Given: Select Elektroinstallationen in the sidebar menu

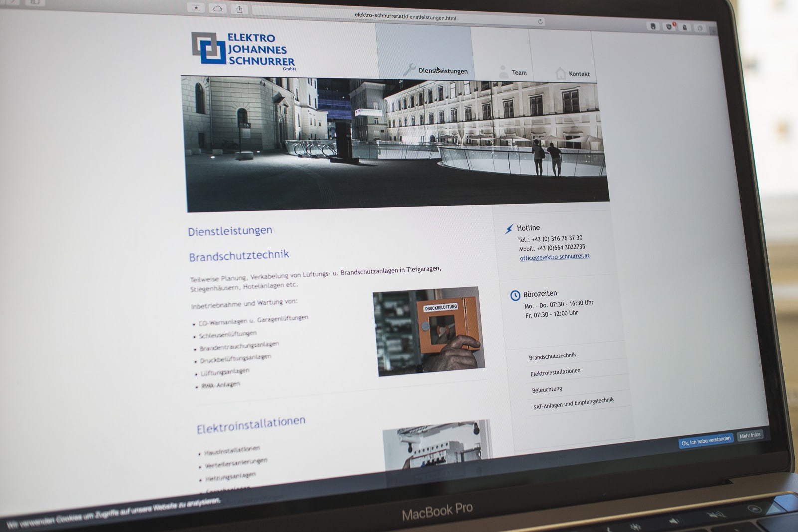Looking at the screenshot, I should click(x=555, y=372).
